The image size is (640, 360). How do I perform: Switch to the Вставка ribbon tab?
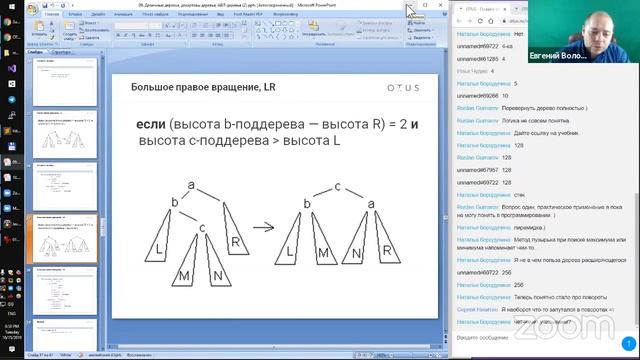(75, 14)
